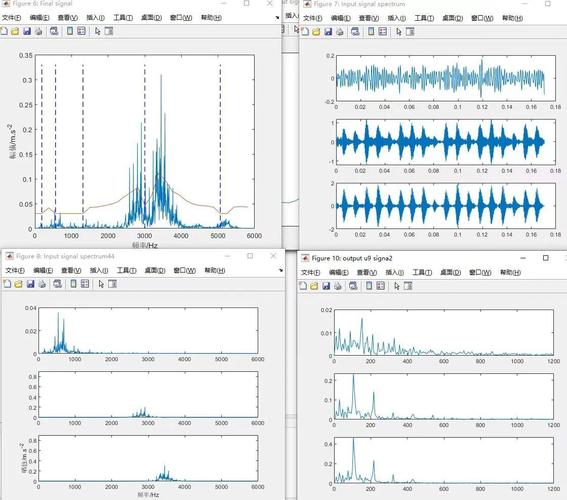Click the Figure 6 final signal spectrum plot
The image size is (567, 500).
(145, 142)
